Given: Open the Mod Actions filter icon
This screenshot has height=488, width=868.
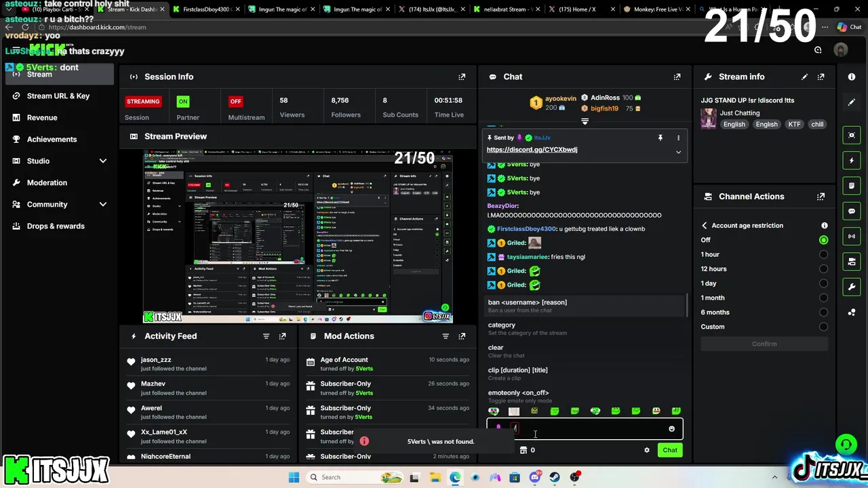Looking at the screenshot, I should (x=446, y=336).
